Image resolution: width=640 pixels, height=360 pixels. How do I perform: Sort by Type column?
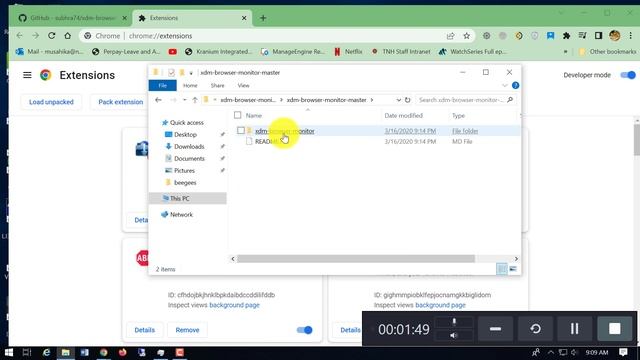click(458, 116)
